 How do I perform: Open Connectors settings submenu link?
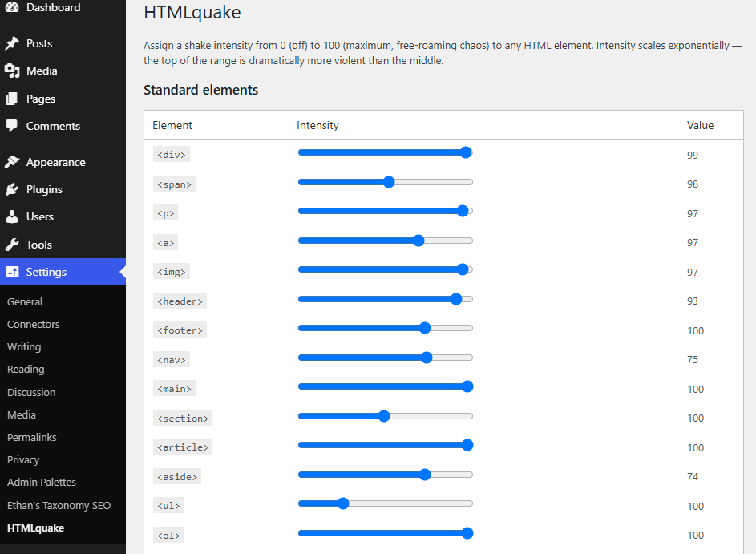(33, 325)
